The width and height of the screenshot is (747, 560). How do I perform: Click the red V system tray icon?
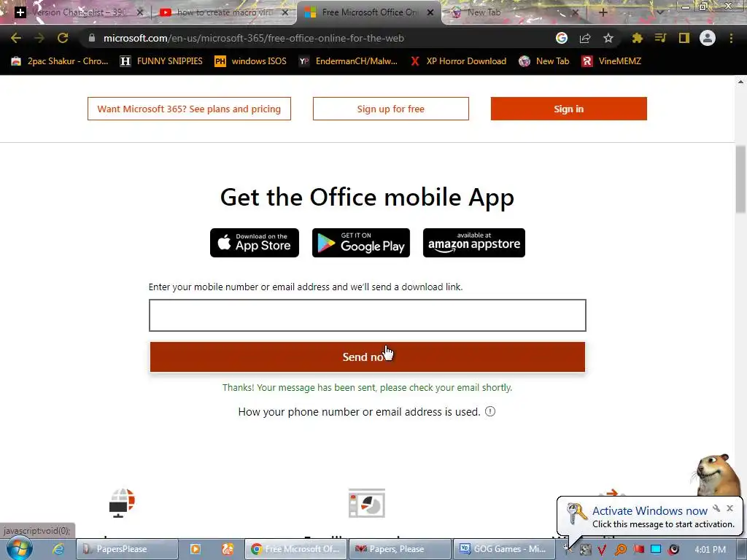602,550
